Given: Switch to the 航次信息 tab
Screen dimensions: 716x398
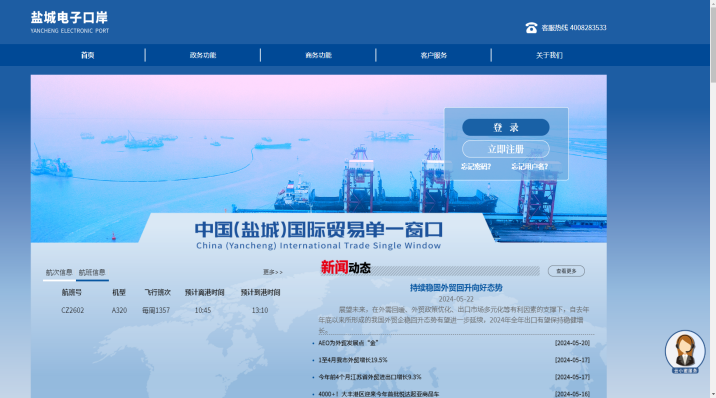Looking at the screenshot, I should 59,272.
